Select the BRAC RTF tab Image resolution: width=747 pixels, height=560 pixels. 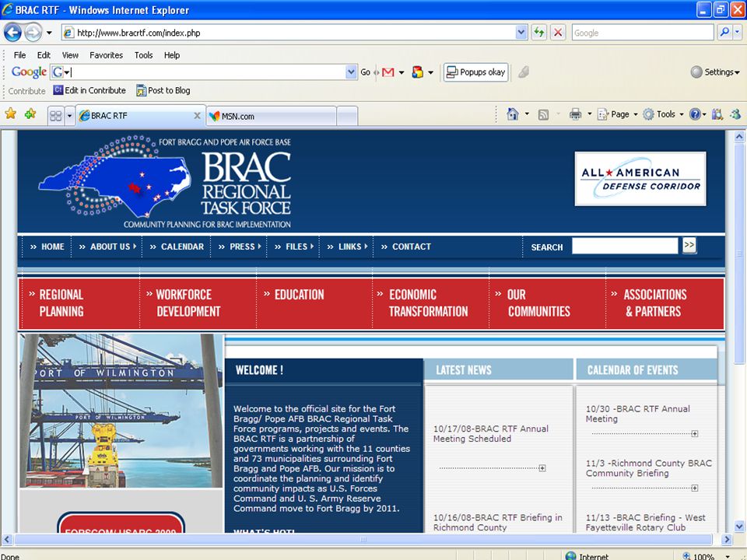[139, 116]
